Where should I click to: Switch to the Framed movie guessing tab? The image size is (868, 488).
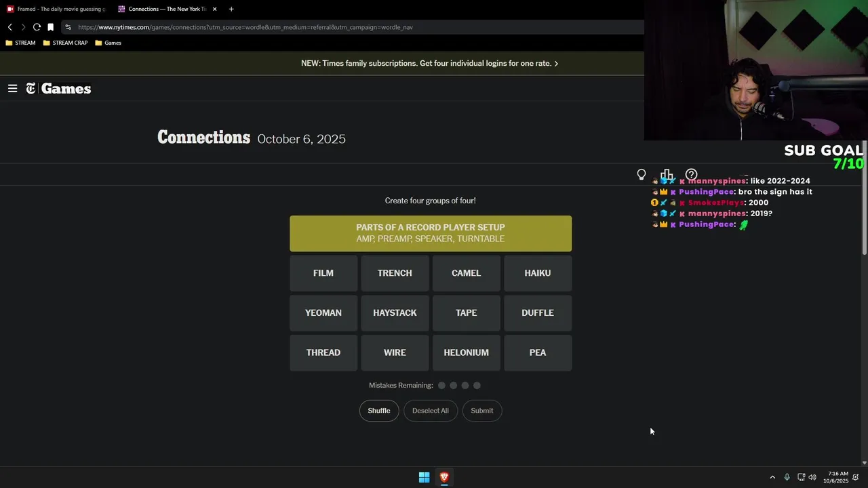56,9
